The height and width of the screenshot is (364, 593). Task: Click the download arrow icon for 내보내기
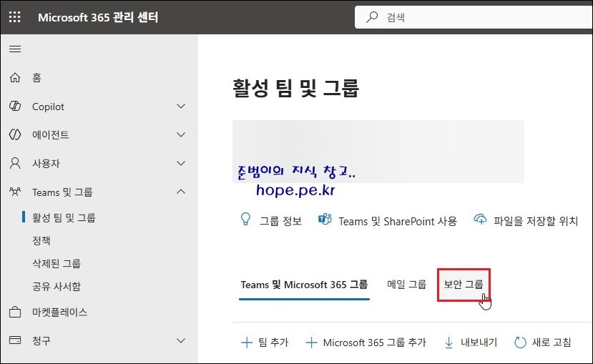[449, 343]
